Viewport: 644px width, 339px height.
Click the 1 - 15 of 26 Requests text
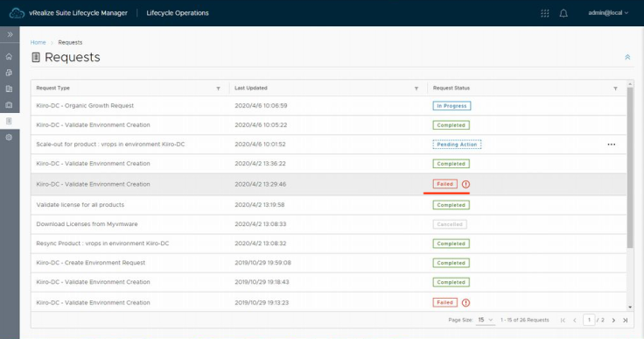[x=524, y=320]
